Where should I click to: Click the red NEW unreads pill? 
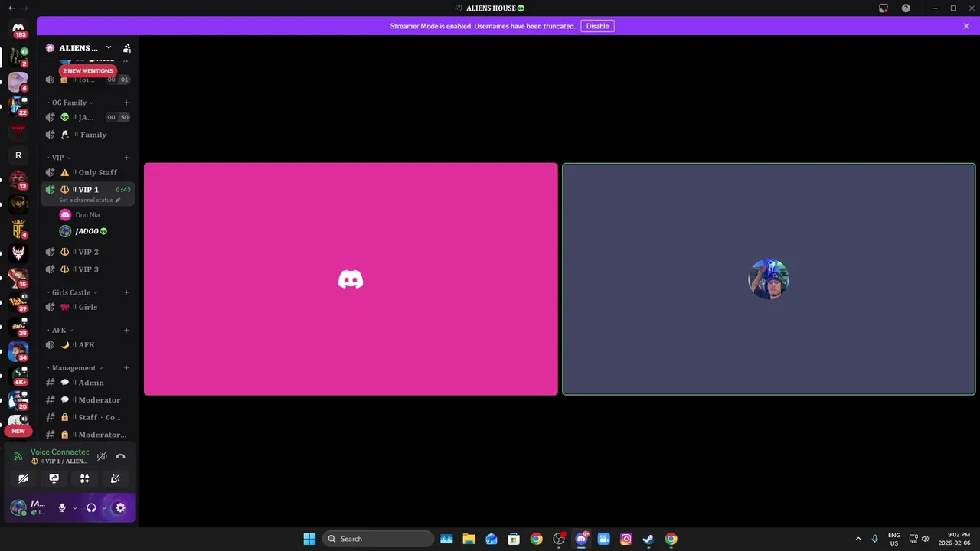pyautogui.click(x=18, y=431)
